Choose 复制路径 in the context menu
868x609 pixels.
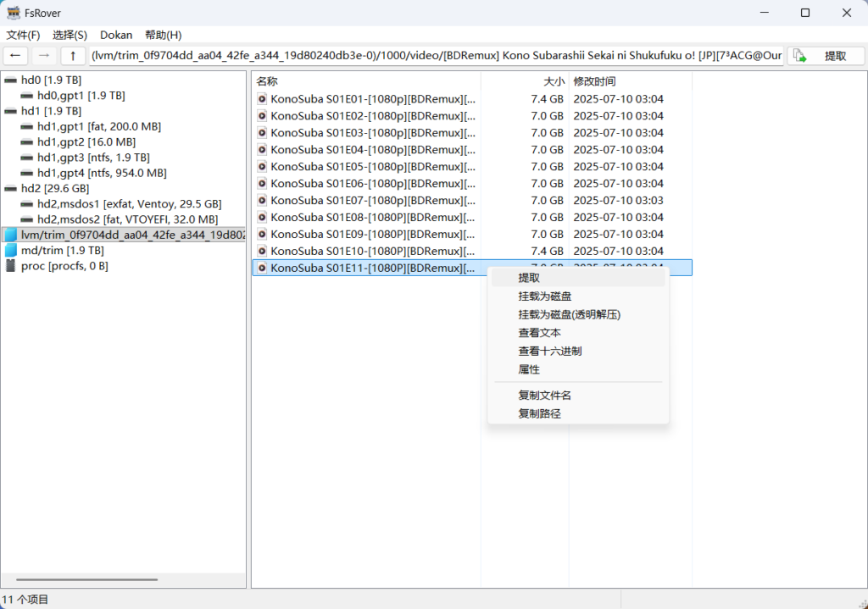click(x=578, y=413)
